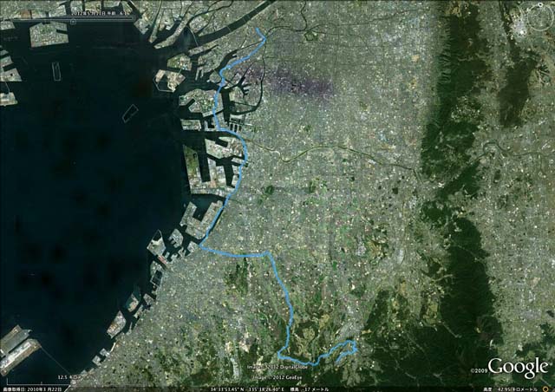Screen dimensions: 555x392
Task: Click the streaming status indicator icon
Action: 545,389
